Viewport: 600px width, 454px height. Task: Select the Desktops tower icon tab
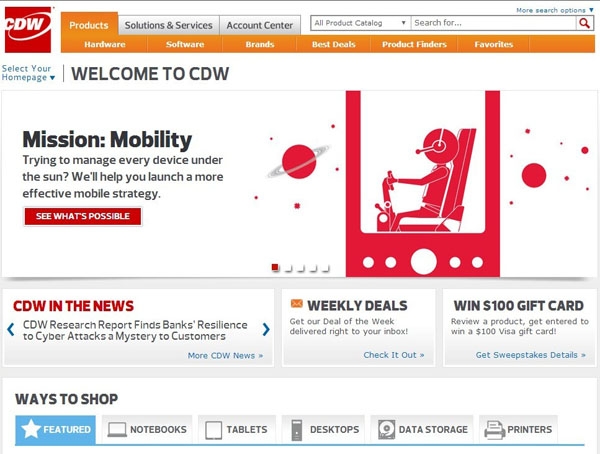(323, 430)
